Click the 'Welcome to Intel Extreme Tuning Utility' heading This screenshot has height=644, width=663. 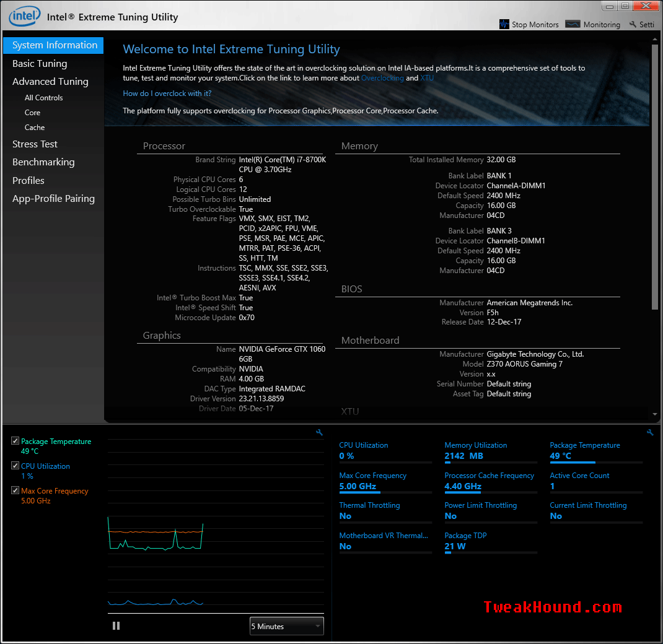click(x=231, y=50)
